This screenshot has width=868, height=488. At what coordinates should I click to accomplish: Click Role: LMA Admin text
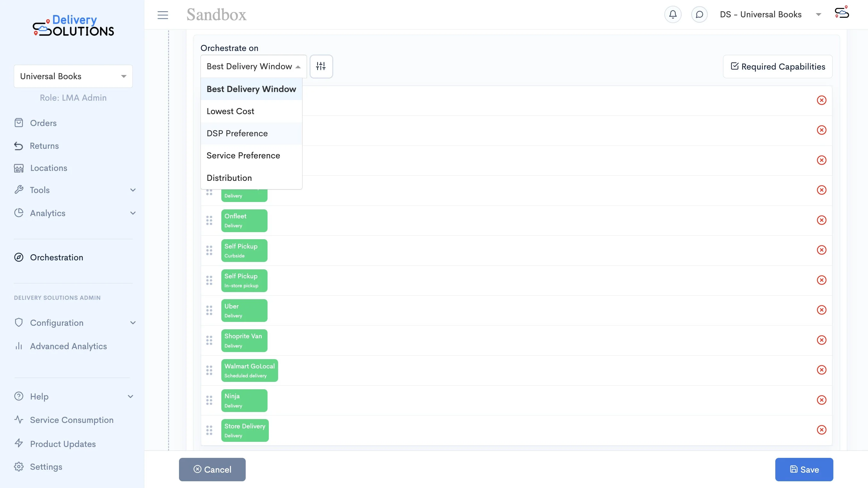[73, 98]
